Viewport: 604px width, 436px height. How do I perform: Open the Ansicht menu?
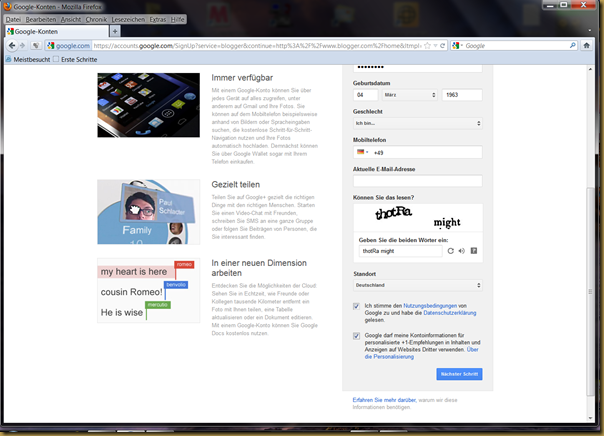click(71, 19)
